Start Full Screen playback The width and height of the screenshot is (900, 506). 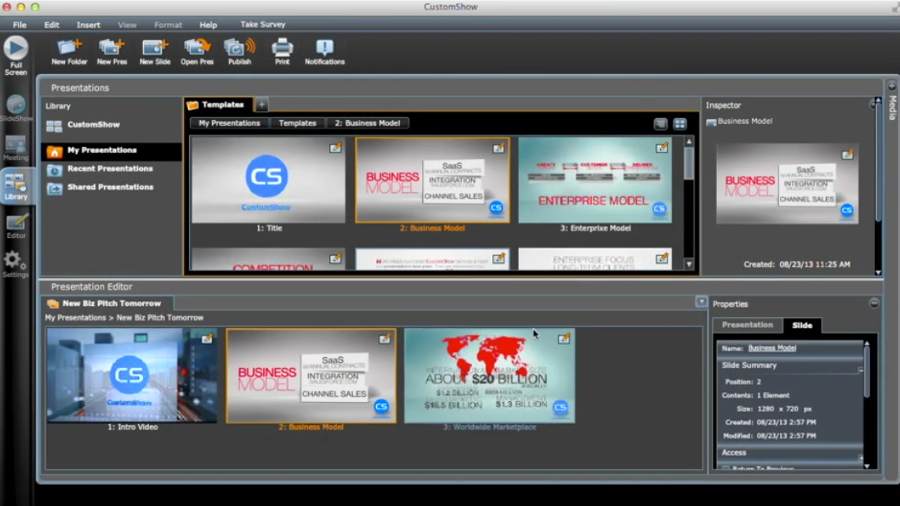pyautogui.click(x=15, y=56)
